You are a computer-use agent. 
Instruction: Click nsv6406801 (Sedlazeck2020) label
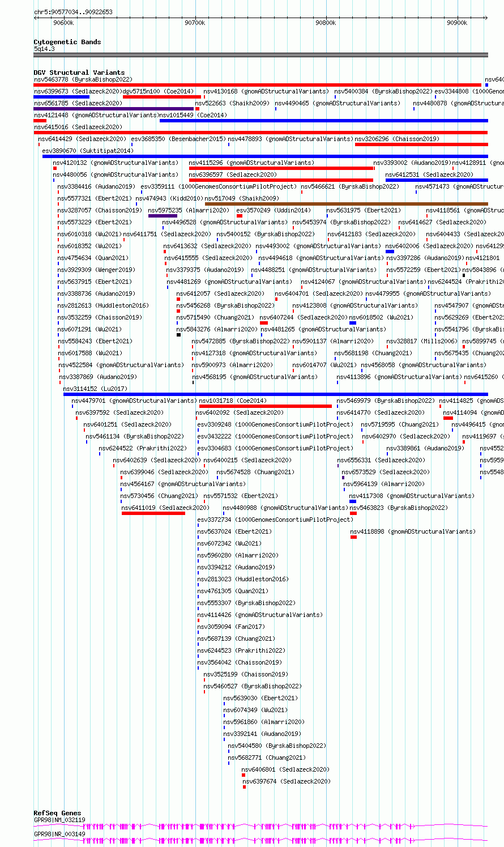pos(285,770)
